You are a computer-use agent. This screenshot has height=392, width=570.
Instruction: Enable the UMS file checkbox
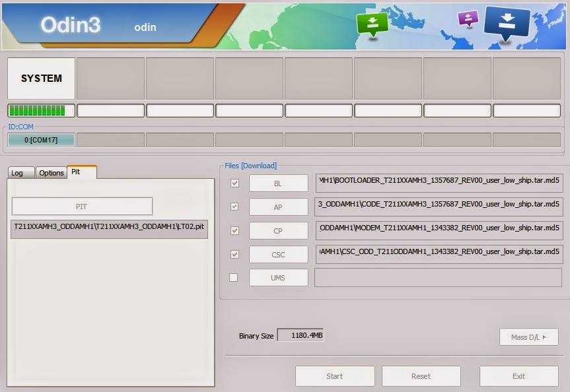pos(234,278)
